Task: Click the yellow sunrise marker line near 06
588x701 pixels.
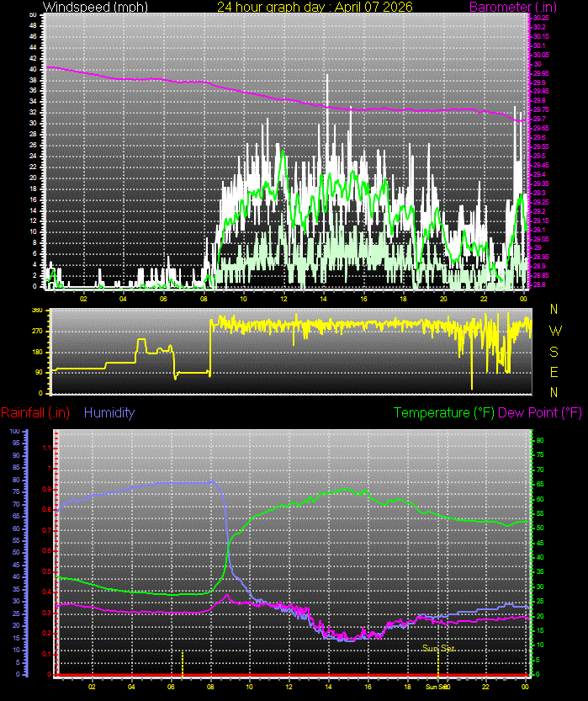Action: point(183,663)
